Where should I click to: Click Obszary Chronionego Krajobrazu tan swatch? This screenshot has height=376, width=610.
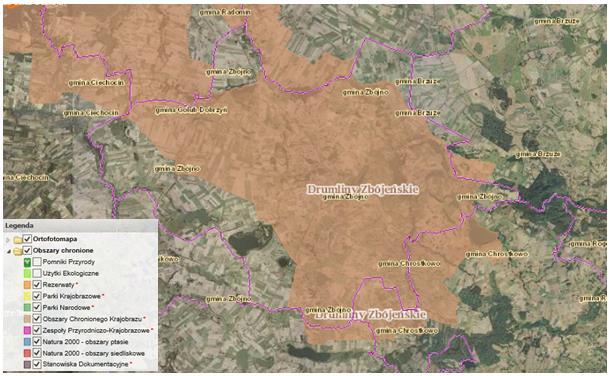27,319
